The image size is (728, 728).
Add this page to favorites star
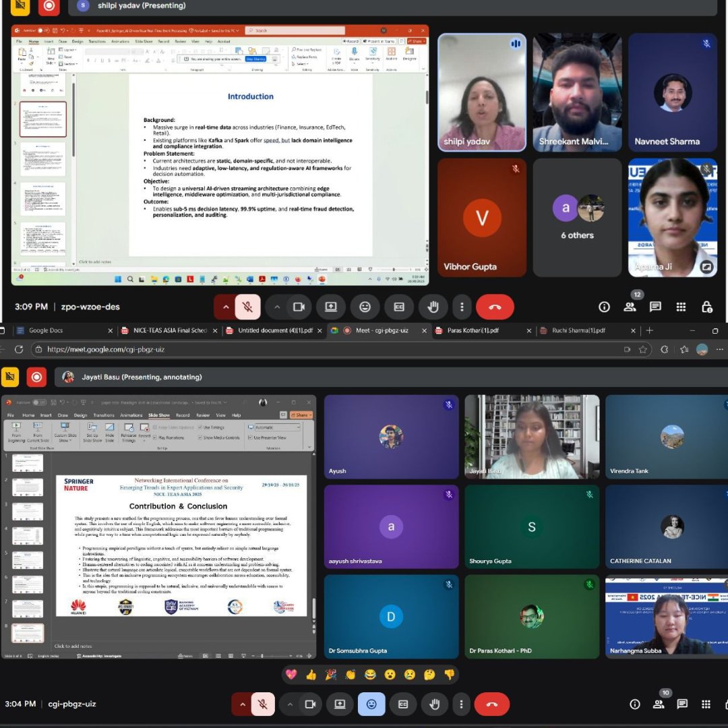pos(643,350)
